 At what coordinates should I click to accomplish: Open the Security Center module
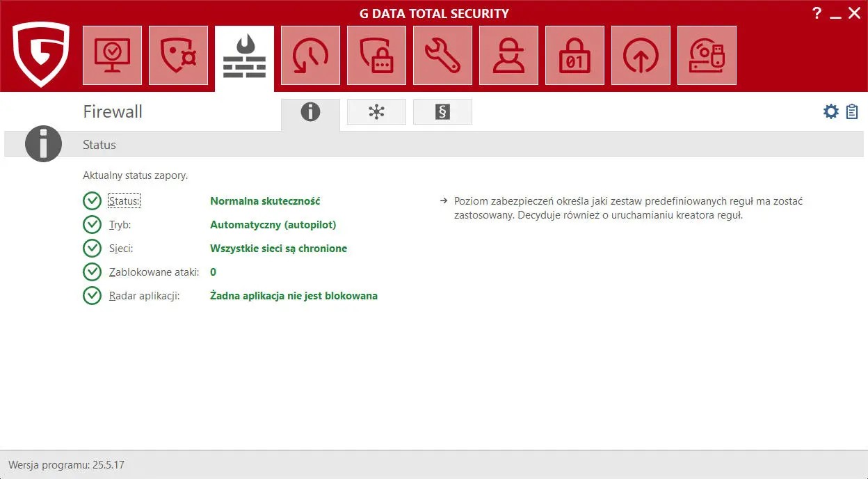pos(111,55)
